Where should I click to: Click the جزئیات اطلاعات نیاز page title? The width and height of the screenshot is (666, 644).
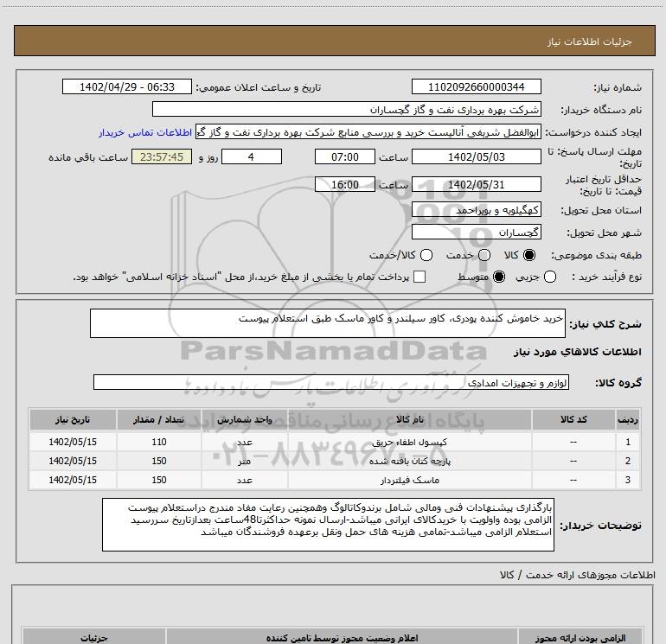pyautogui.click(x=589, y=41)
